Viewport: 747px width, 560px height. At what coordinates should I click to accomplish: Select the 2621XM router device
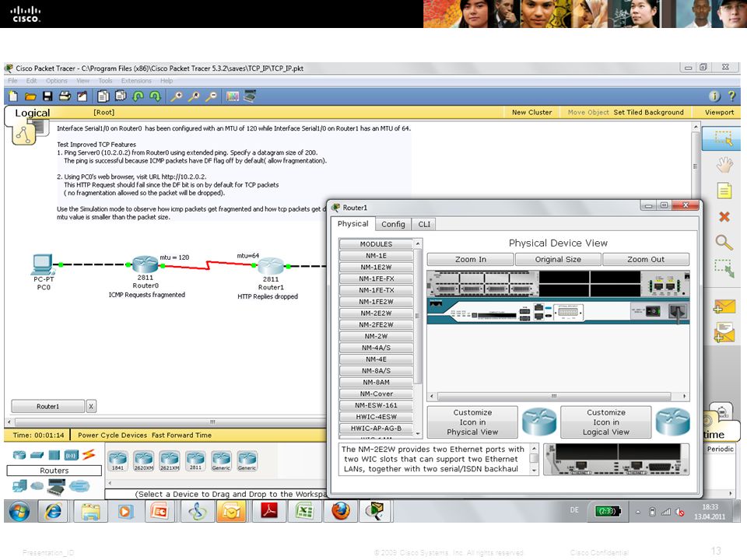(170, 460)
